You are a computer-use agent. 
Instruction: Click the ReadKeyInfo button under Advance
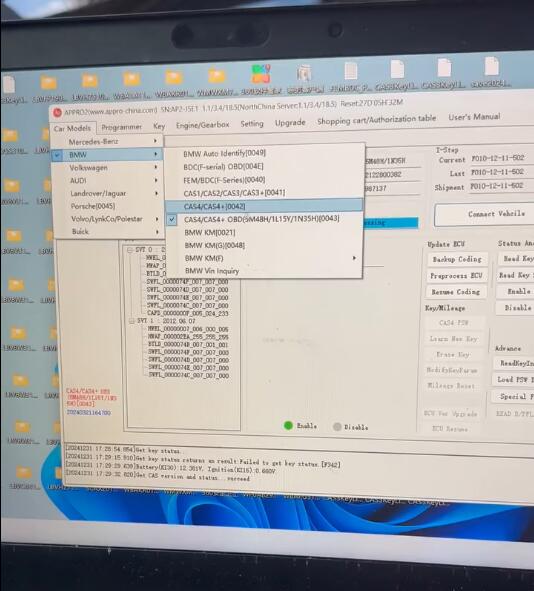(514, 363)
